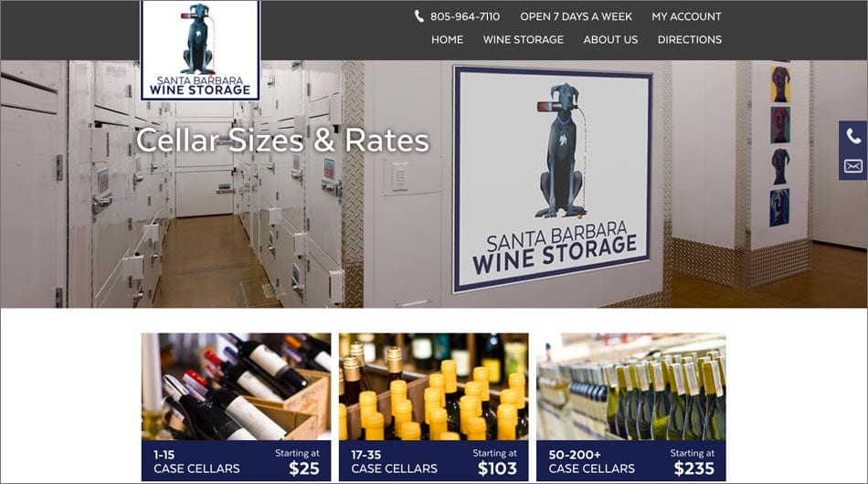Click the 1-15 Case Cellars label
This screenshot has height=484, width=868.
[x=196, y=461]
